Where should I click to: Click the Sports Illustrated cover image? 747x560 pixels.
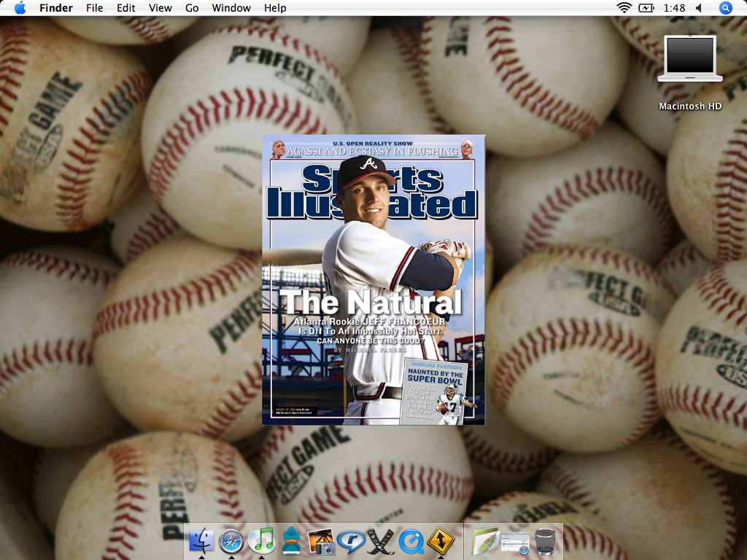[373, 279]
